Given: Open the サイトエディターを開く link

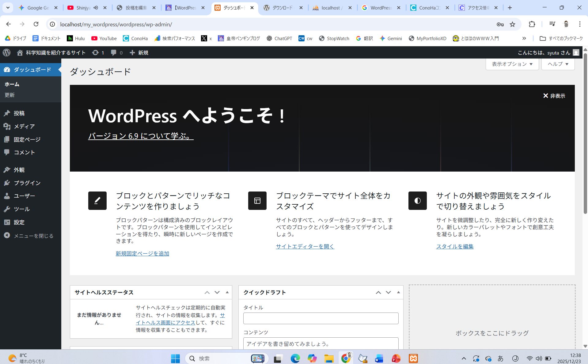Looking at the screenshot, I should point(305,246).
